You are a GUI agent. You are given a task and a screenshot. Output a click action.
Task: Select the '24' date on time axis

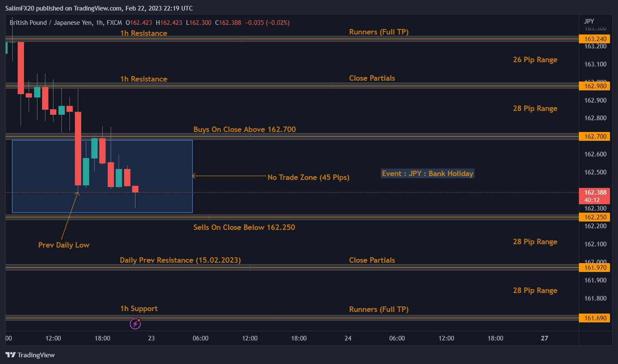point(348,338)
